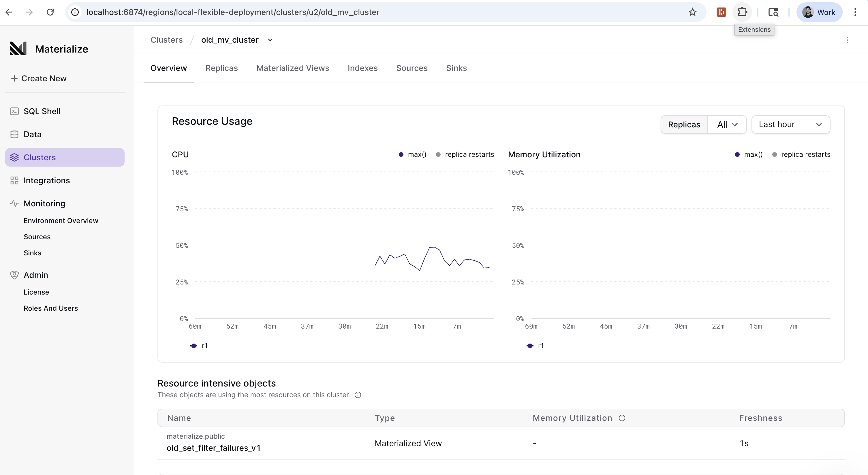Image resolution: width=868 pixels, height=475 pixels.
Task: Click the 1s freshness value
Action: [744, 443]
